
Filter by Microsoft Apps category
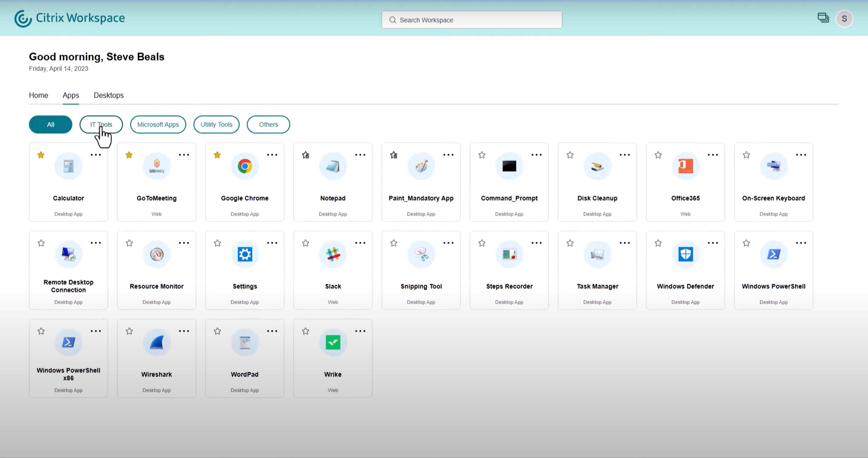point(158,124)
